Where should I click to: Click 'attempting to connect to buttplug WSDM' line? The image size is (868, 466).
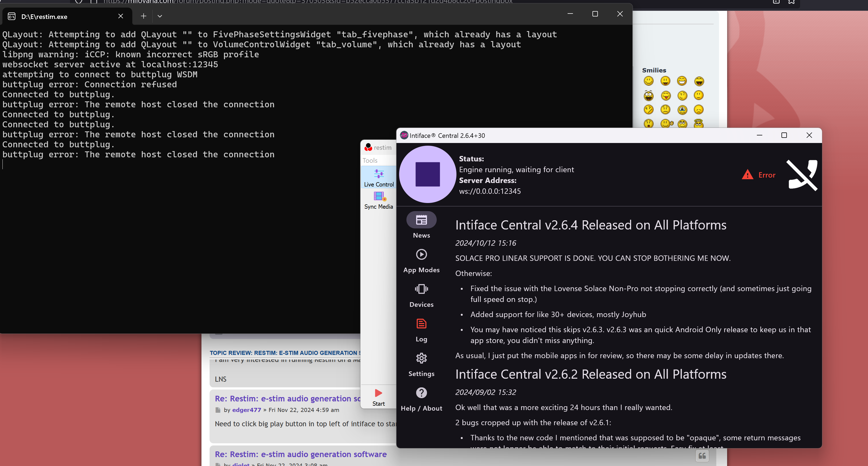tap(100, 74)
